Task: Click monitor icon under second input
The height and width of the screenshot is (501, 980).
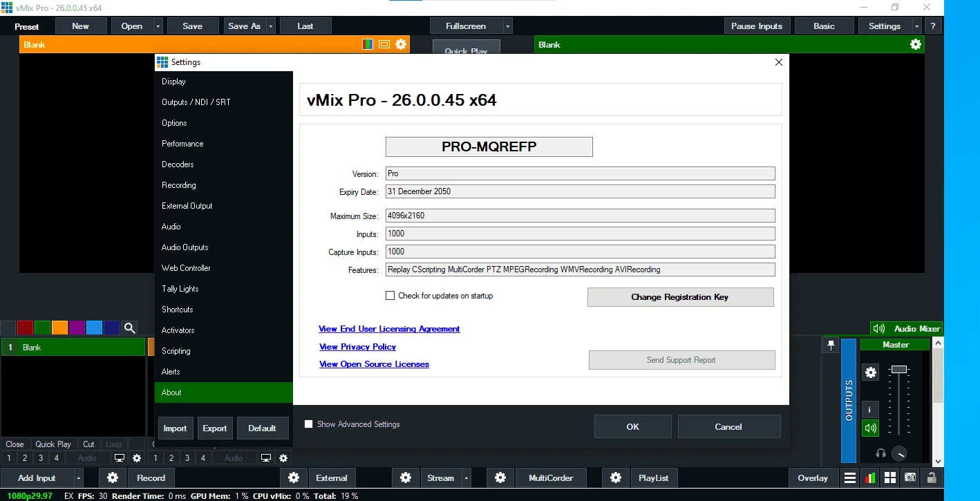Action: 266,457
